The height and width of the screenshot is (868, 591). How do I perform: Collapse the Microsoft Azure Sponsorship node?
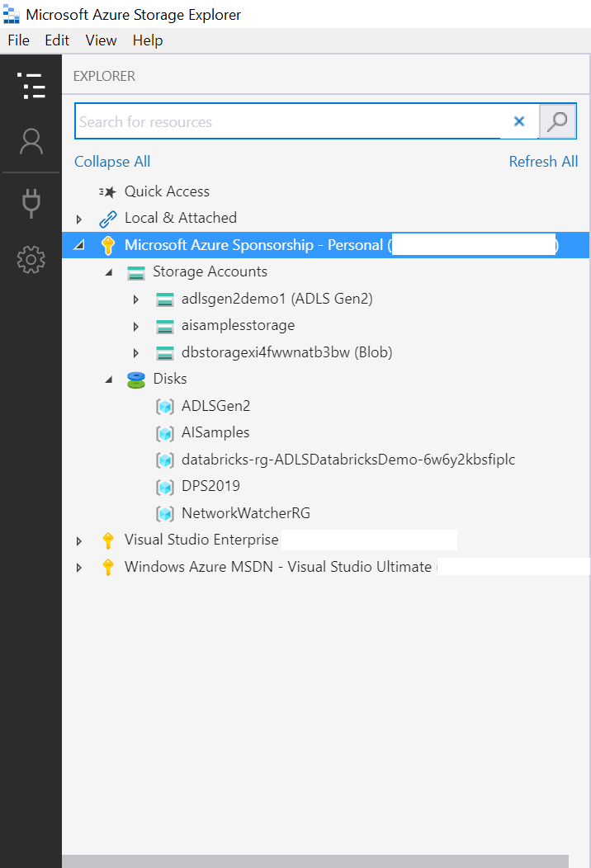coord(79,245)
